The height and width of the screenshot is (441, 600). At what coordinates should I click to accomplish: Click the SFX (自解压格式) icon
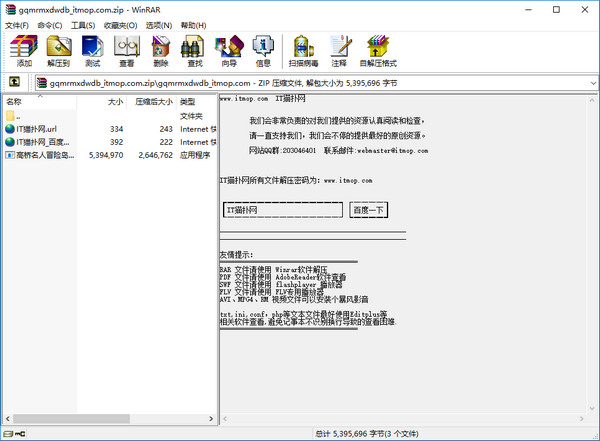coord(378,51)
